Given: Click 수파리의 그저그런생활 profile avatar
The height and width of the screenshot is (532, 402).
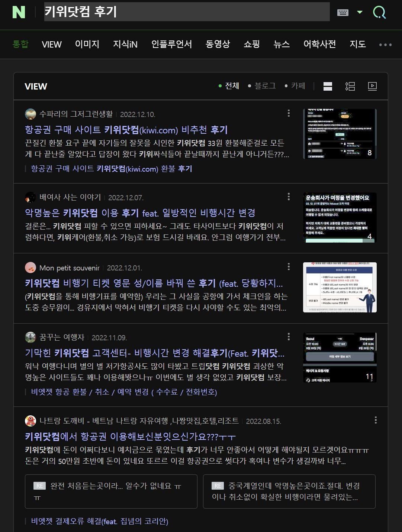Looking at the screenshot, I should coord(30,114).
